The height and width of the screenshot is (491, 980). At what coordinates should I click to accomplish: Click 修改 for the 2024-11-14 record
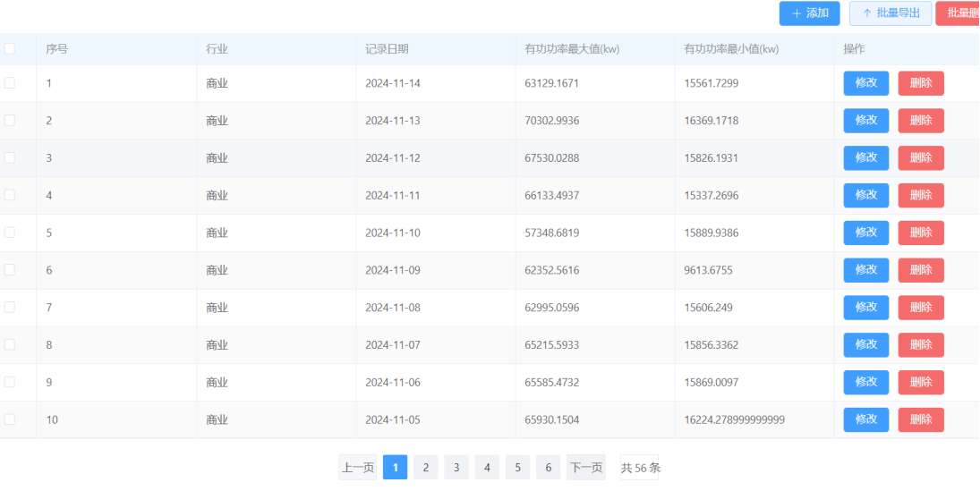(x=866, y=83)
